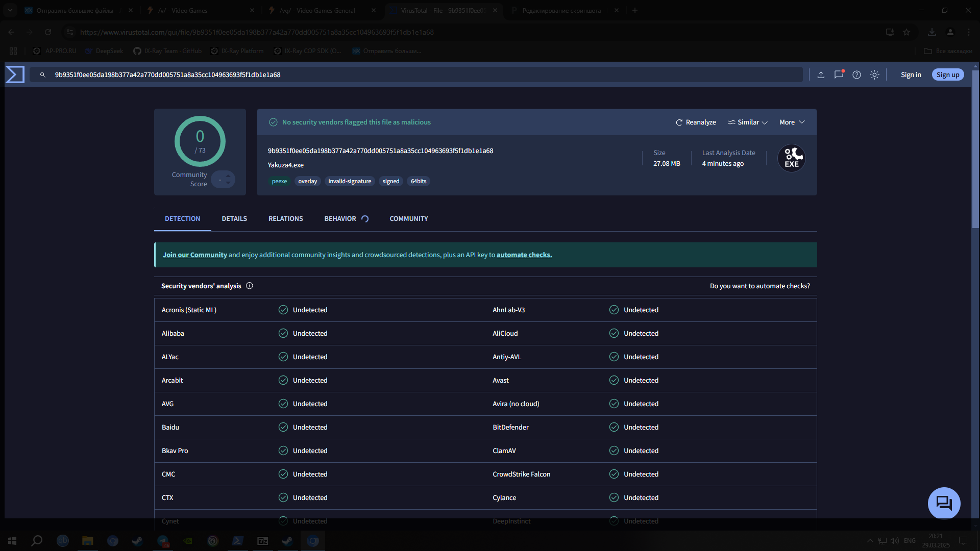Expand the Similar dropdown
The width and height of the screenshot is (980, 551).
click(x=748, y=122)
